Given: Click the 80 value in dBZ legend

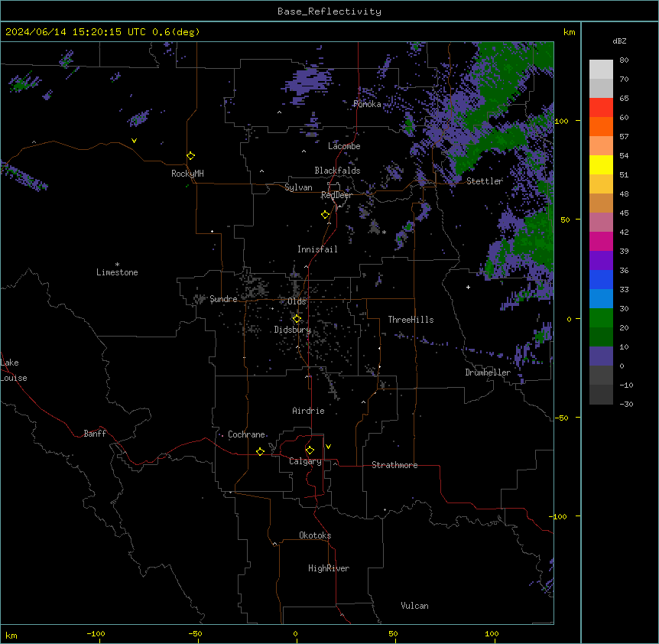Looking at the screenshot, I should pos(624,60).
